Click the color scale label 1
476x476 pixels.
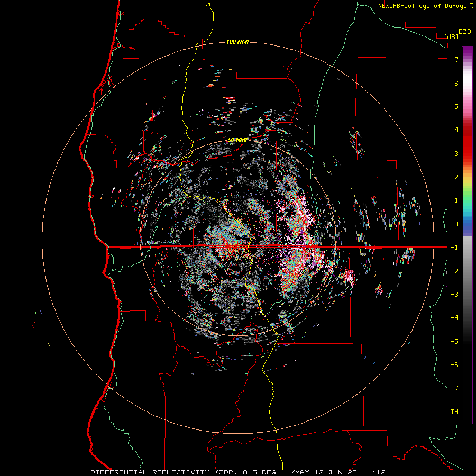point(456,200)
